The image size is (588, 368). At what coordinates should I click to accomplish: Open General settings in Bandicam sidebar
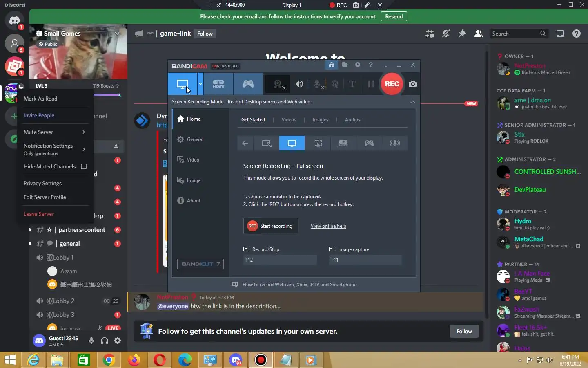[200, 139]
